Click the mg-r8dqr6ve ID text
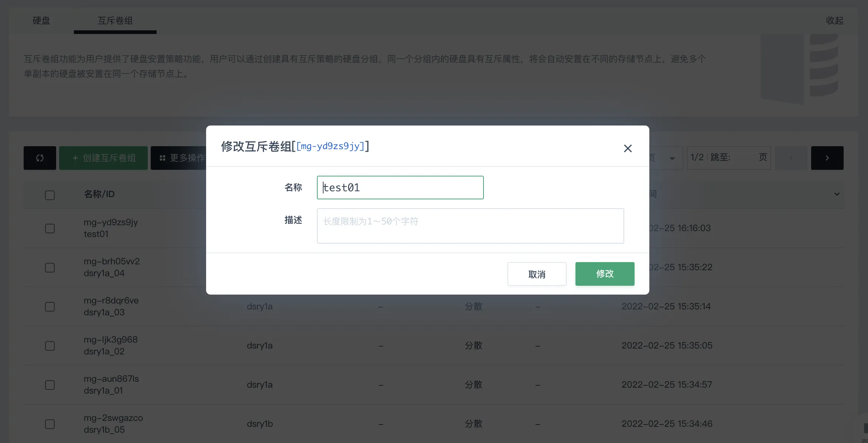Image resolution: width=868 pixels, height=443 pixels. [x=111, y=301]
